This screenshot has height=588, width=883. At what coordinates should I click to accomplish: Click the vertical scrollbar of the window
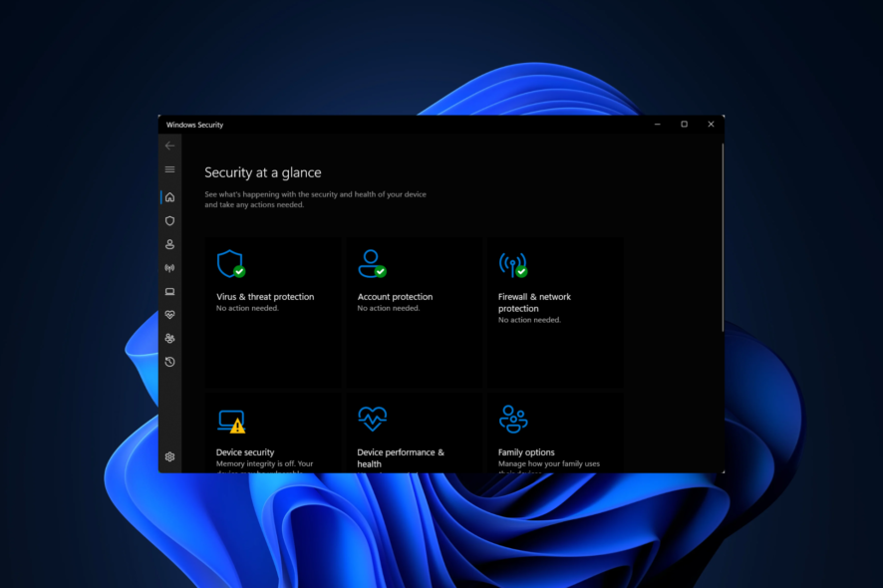pyautogui.click(x=723, y=239)
